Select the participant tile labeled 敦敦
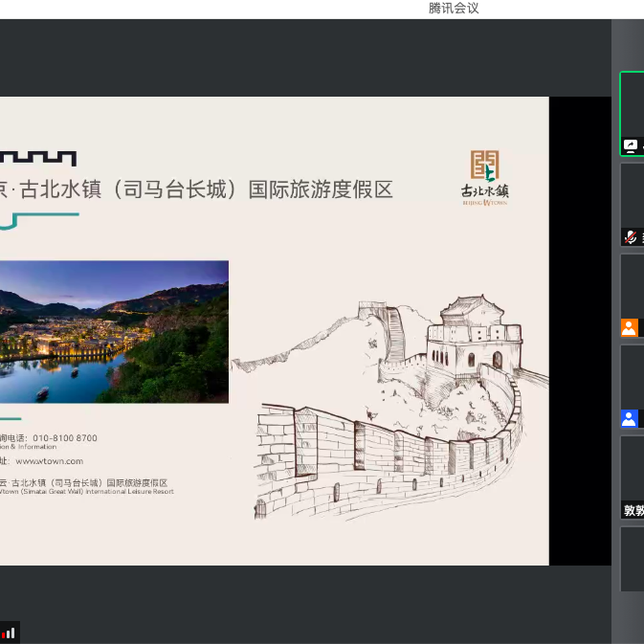The height and width of the screenshot is (644, 644). coord(633,477)
